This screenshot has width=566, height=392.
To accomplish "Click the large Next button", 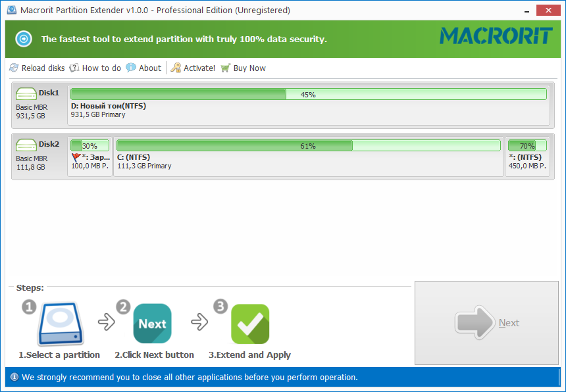I will [x=486, y=322].
